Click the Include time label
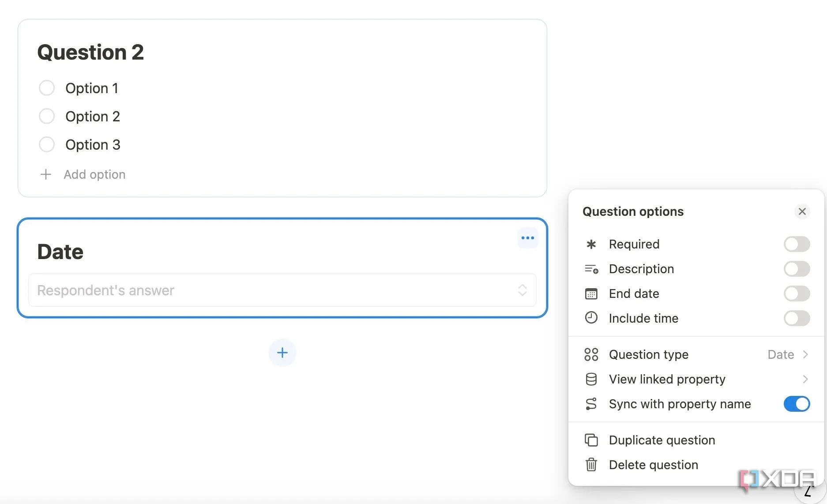The width and height of the screenshot is (827, 504). [x=643, y=318]
